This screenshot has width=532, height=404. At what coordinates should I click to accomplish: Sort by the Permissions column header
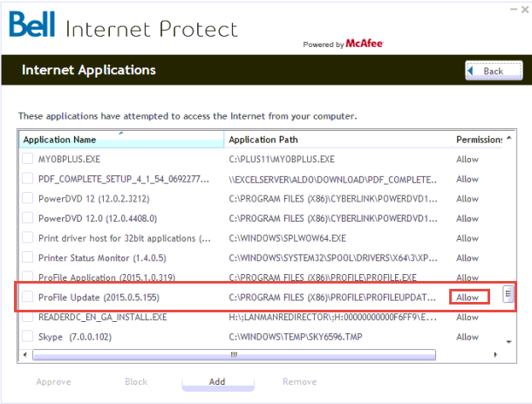(479, 140)
